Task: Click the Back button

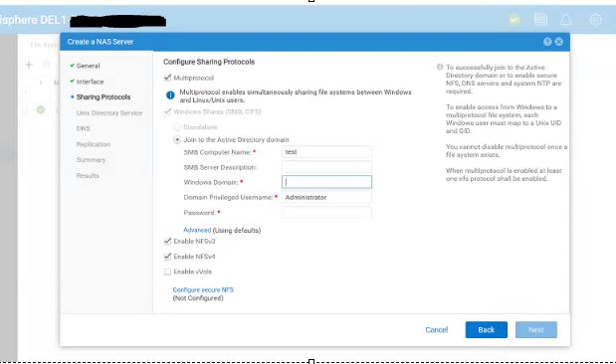Action: coord(487,330)
